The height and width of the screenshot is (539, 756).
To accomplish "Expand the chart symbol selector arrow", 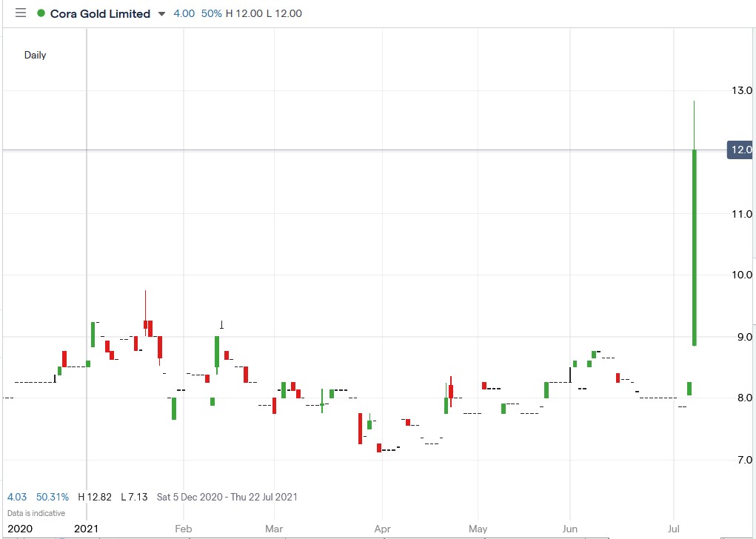I will 161,13.
